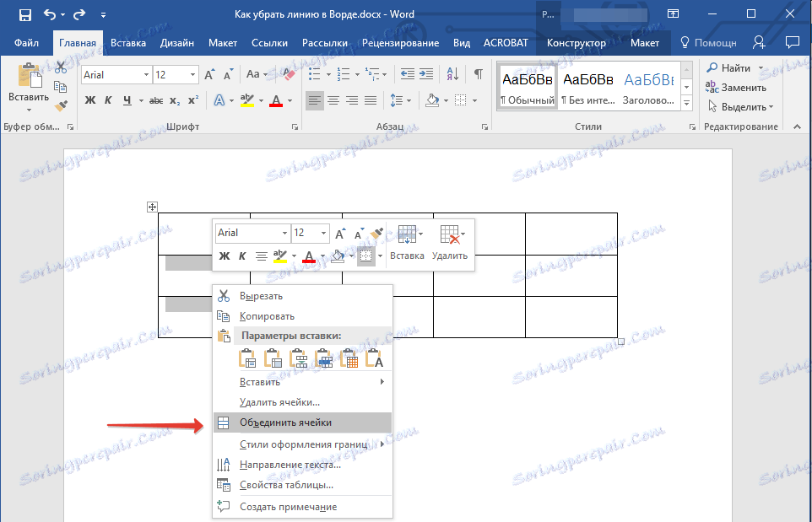The width and height of the screenshot is (812, 522).
Task: Set justified alignment in ribbon
Action: tap(371, 100)
